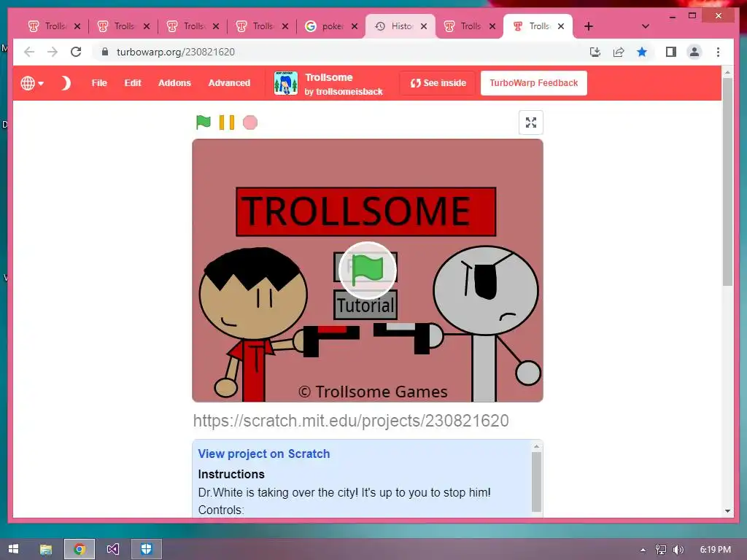Open the Addons menu
This screenshot has height=560, width=747.
coord(174,83)
